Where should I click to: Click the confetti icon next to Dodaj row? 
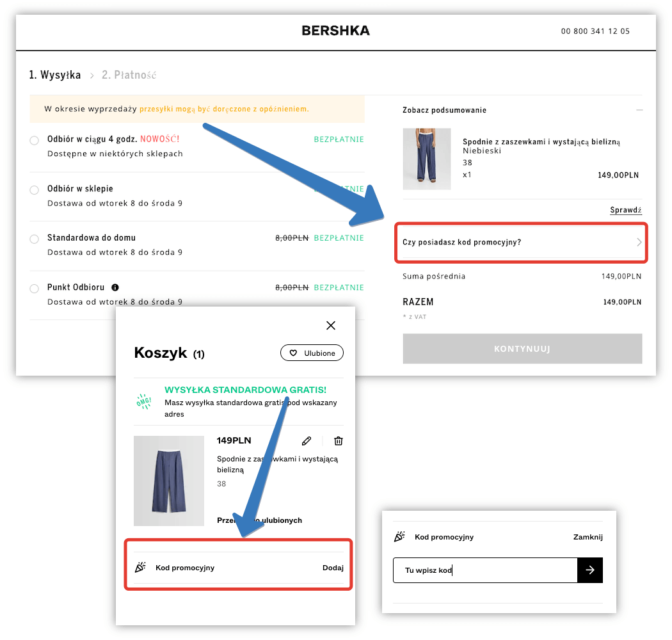141,568
